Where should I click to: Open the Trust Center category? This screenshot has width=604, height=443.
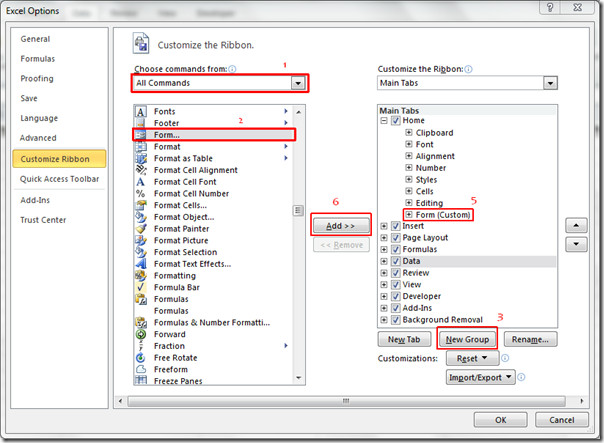pyautogui.click(x=43, y=220)
